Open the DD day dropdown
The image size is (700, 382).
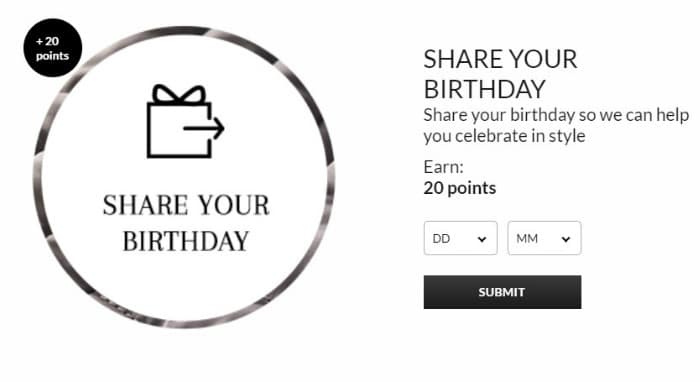tap(460, 238)
